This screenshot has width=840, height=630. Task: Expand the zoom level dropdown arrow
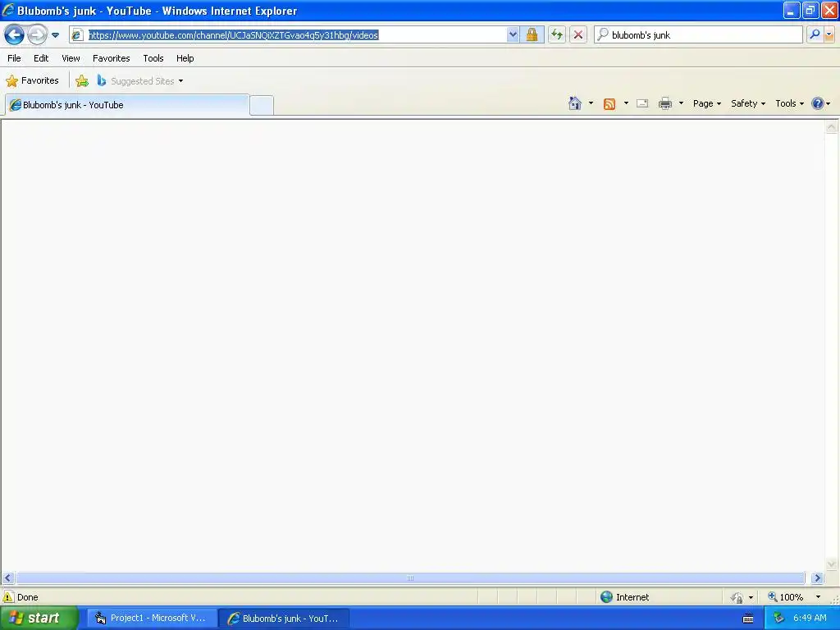point(818,597)
